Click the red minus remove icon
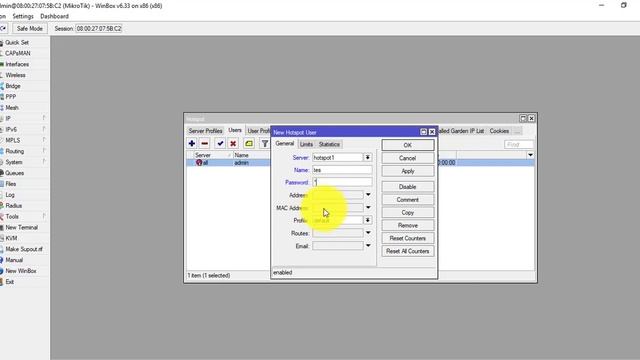 coord(204,143)
